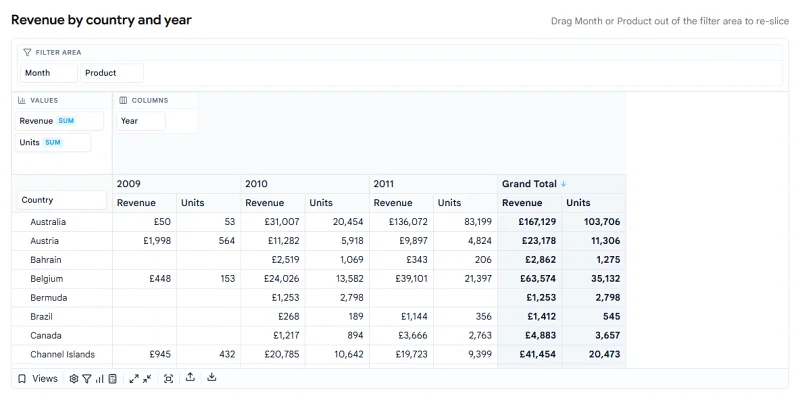Select the Product filter field chip
Image resolution: width=800 pixels, height=400 pixels.
[112, 73]
